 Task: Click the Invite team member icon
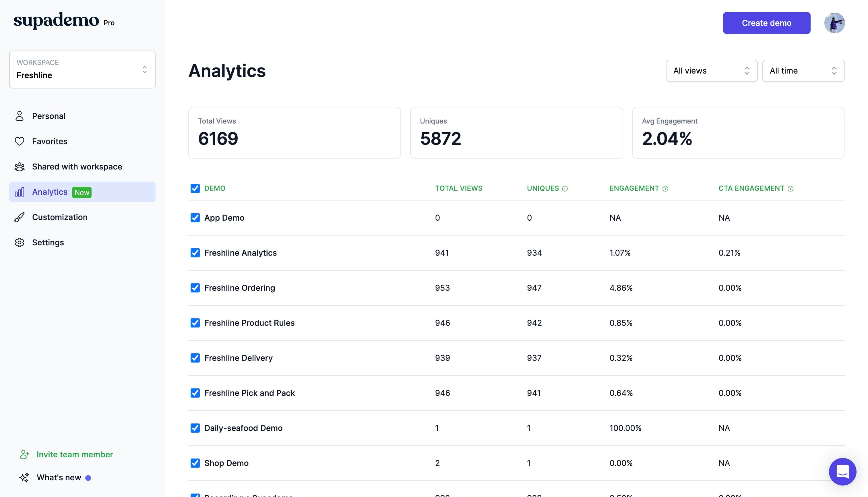(24, 454)
